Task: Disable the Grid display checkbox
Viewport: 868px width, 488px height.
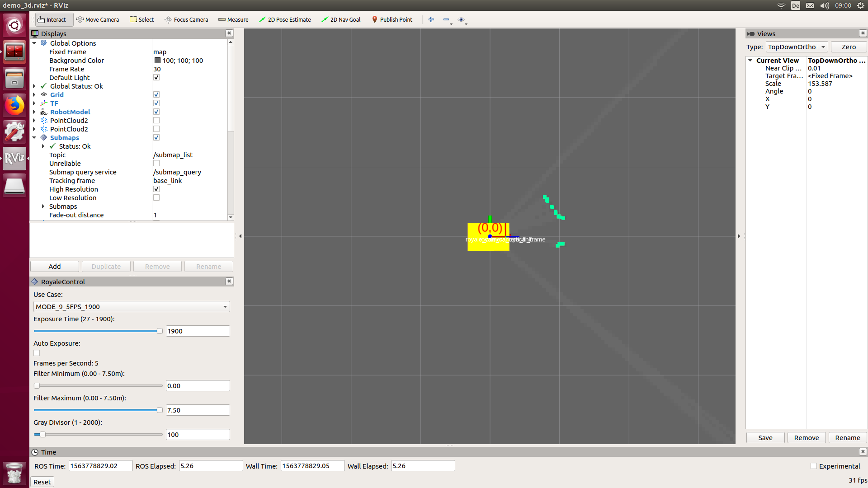Action: (156, 94)
